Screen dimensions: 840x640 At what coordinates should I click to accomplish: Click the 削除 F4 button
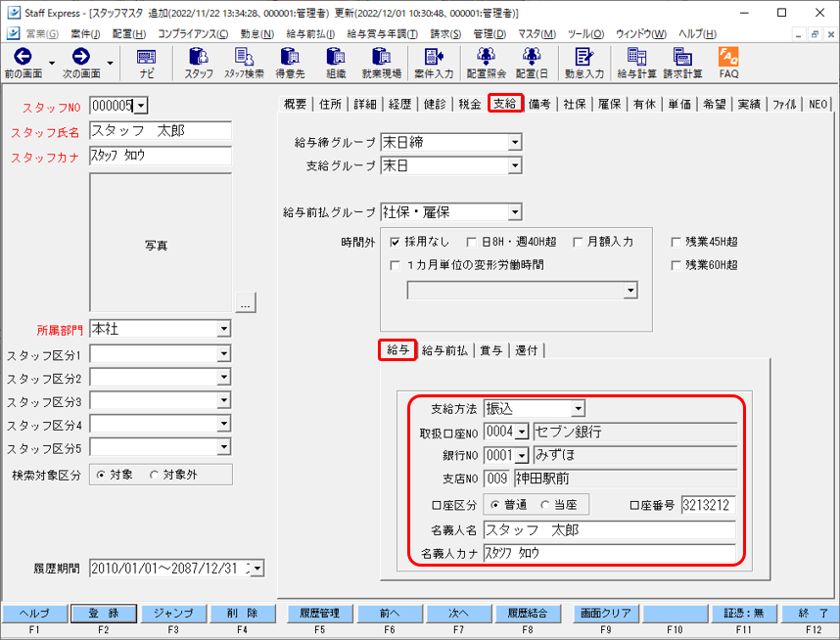tap(243, 614)
